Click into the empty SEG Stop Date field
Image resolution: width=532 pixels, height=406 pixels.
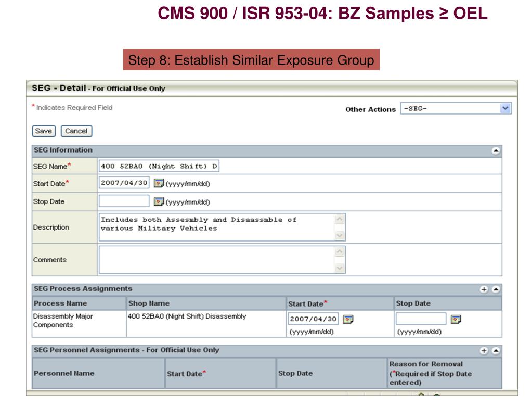pos(124,201)
